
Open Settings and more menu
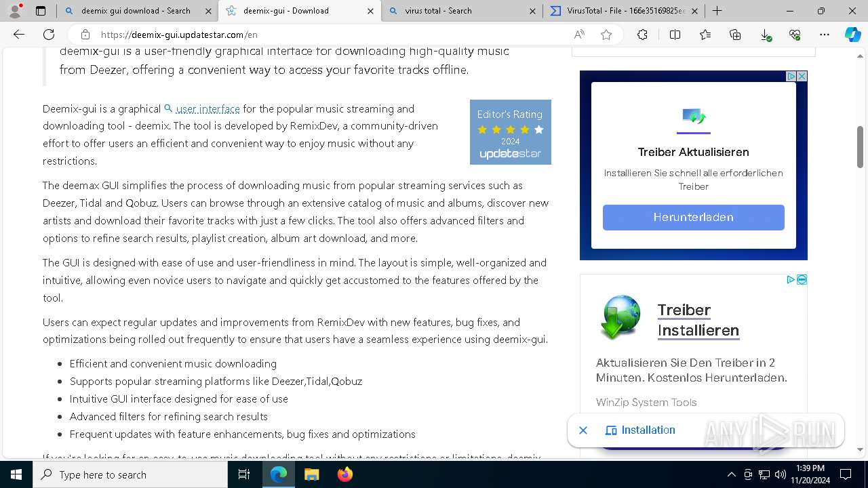[825, 35]
